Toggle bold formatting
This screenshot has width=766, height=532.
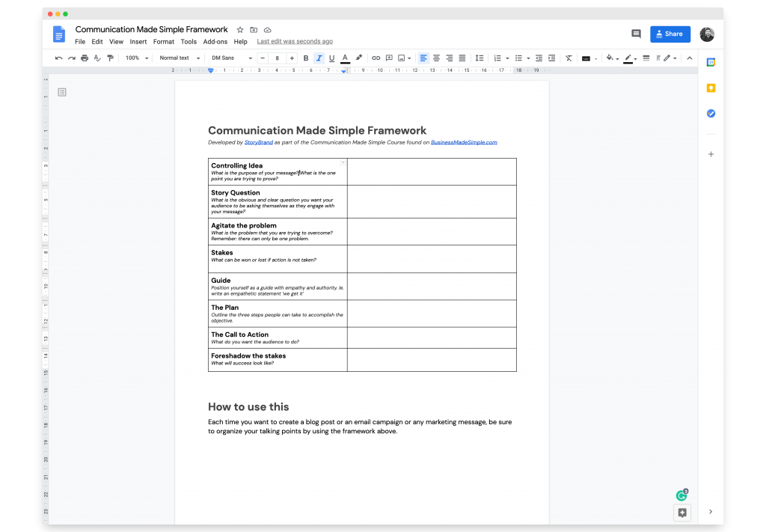[306, 58]
